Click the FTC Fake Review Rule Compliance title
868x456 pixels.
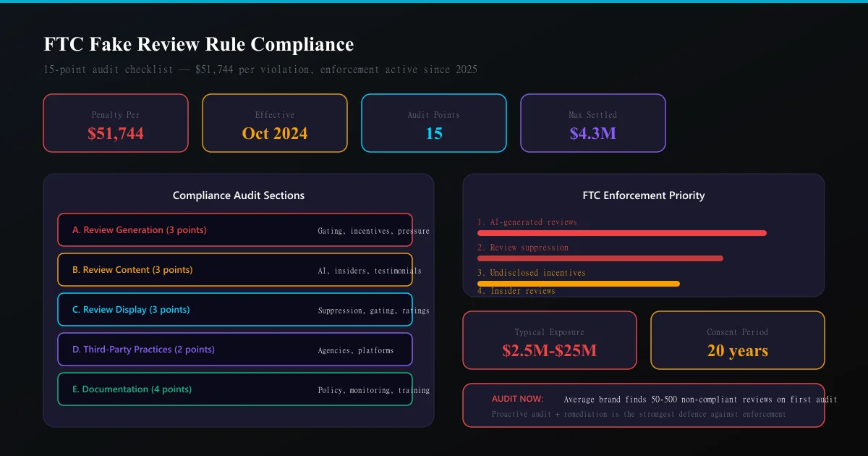click(199, 44)
